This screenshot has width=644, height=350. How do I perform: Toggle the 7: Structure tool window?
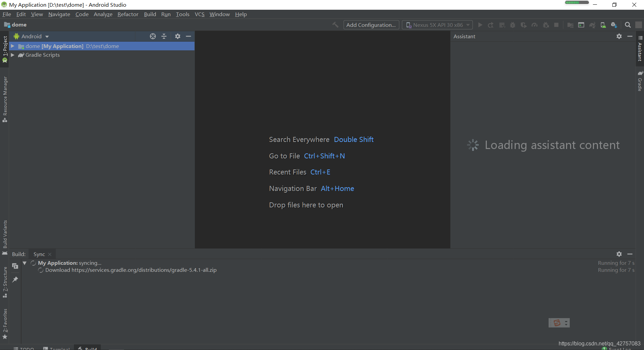click(5, 282)
